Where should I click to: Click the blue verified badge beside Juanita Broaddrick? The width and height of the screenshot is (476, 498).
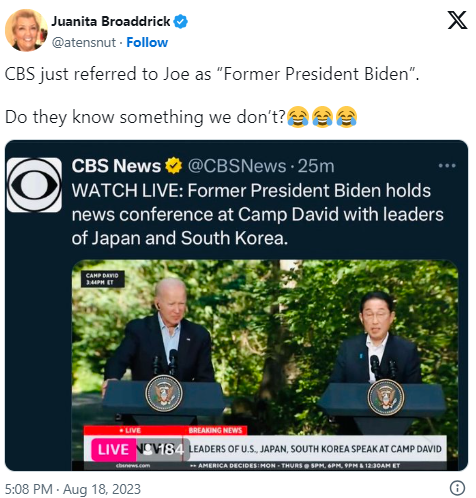(x=181, y=22)
